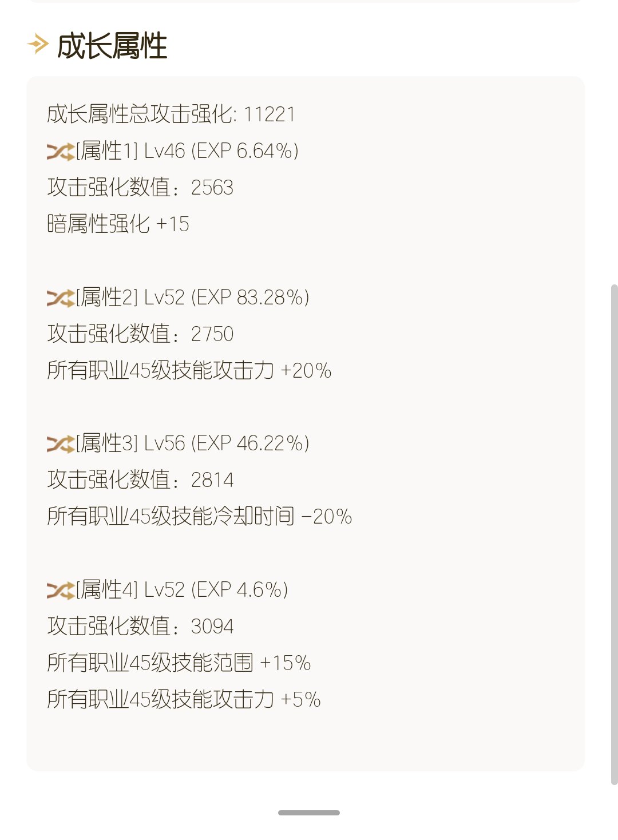The width and height of the screenshot is (618, 840).
Task: Select the [属性3] Lv56 header text
Action: click(193, 443)
